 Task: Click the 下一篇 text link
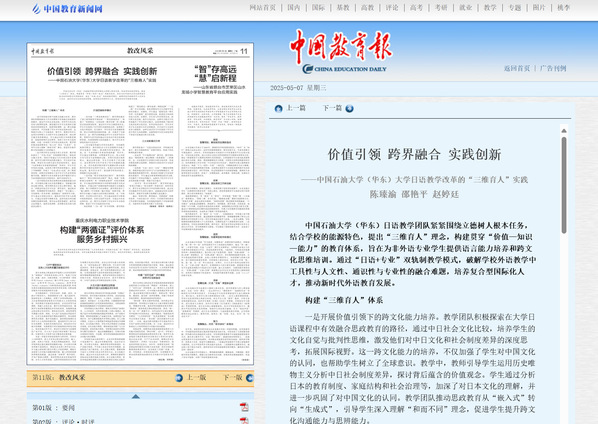(332, 108)
